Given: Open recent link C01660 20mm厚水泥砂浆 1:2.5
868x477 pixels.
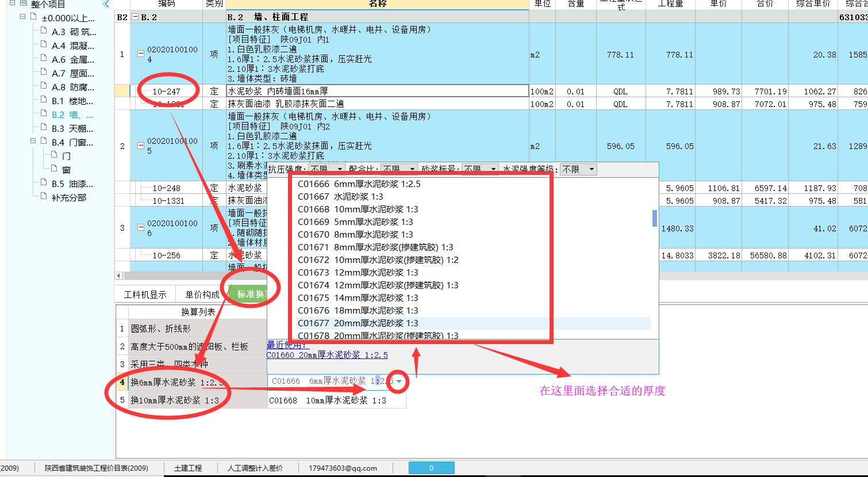Looking at the screenshot, I should [x=327, y=355].
